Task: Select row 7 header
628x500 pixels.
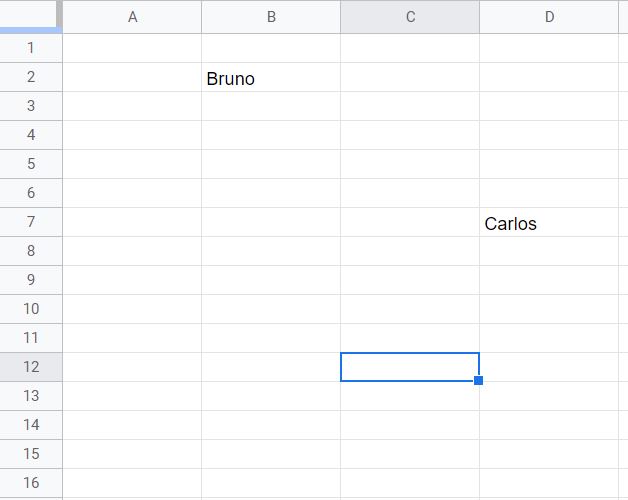Action: point(31,222)
